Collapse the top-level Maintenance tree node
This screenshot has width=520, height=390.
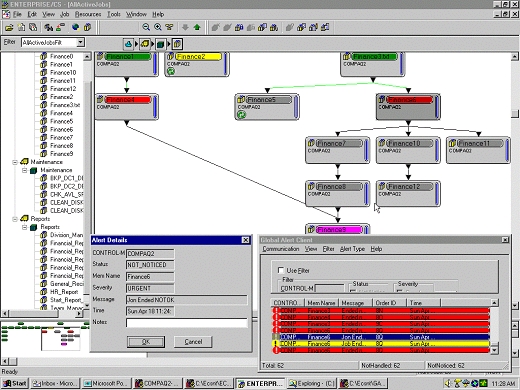click(15, 162)
